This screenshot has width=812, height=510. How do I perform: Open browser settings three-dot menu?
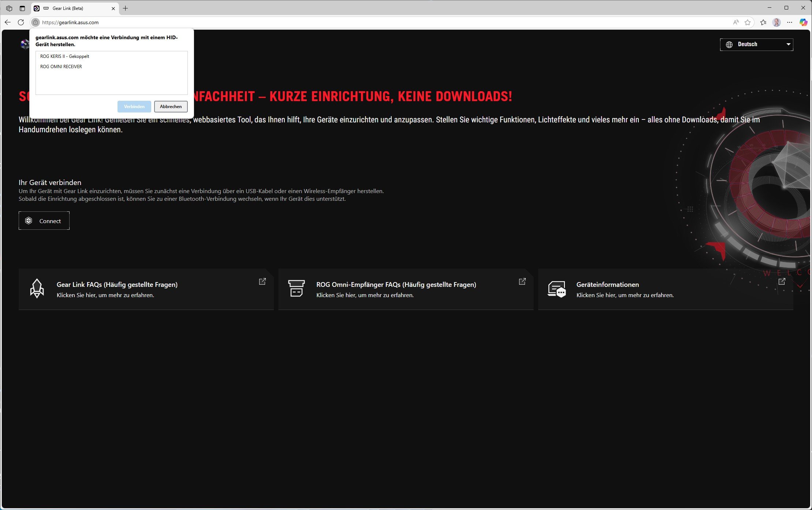tap(790, 22)
